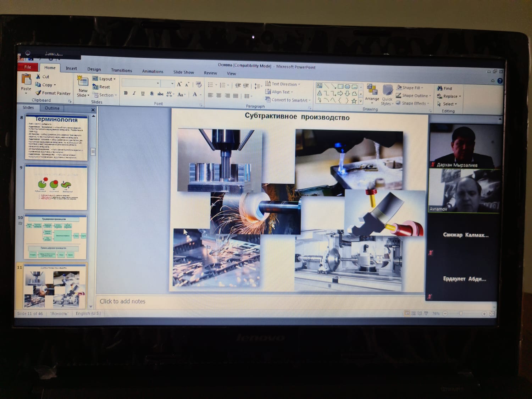Viewport: 532px width, 399px height.
Task: Open Quick Styles gallery
Action: click(x=387, y=95)
